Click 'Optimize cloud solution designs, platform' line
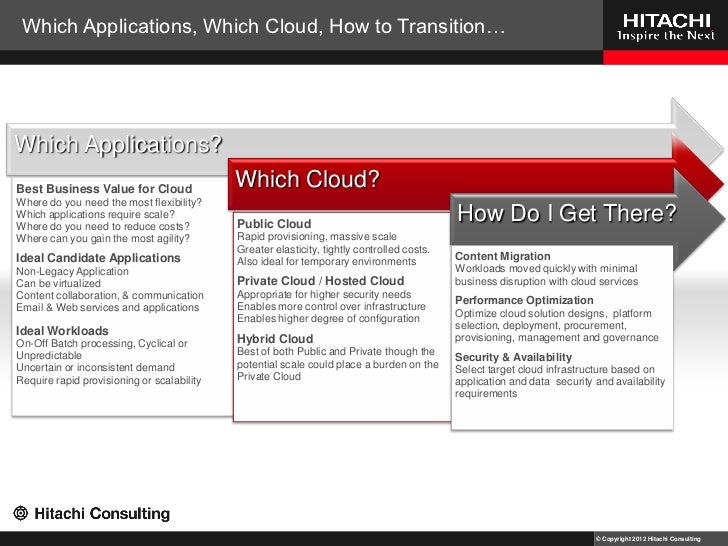Image resolution: width=728 pixels, height=546 pixels. [x=553, y=313]
